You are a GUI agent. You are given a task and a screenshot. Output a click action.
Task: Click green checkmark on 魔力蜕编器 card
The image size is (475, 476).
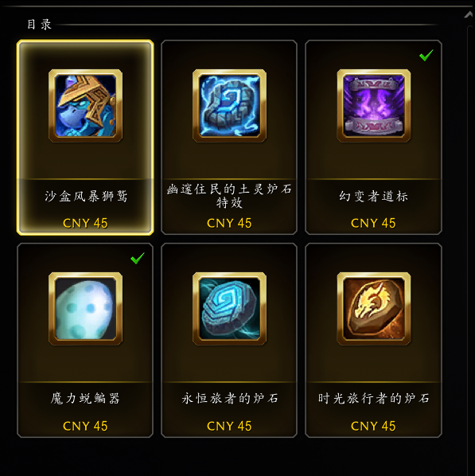coord(138,259)
